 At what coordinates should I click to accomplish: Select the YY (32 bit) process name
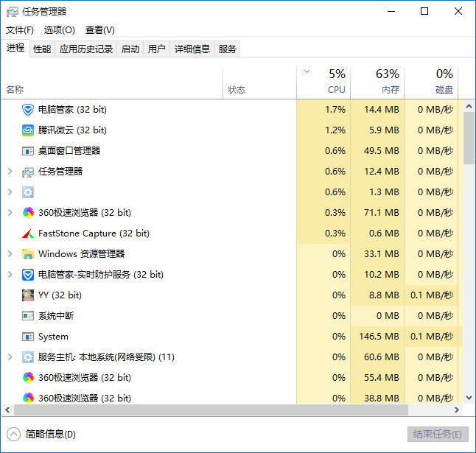[60, 295]
